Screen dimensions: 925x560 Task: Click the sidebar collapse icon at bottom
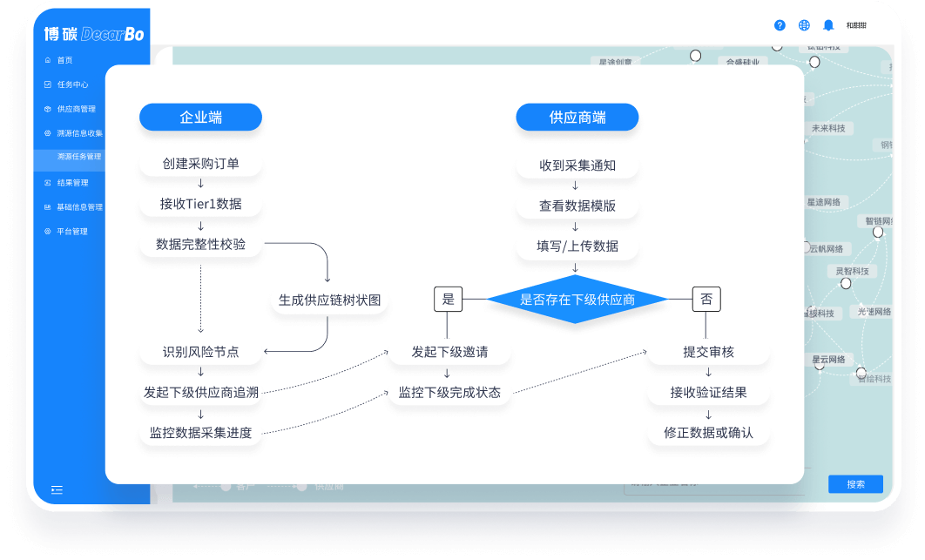(57, 489)
